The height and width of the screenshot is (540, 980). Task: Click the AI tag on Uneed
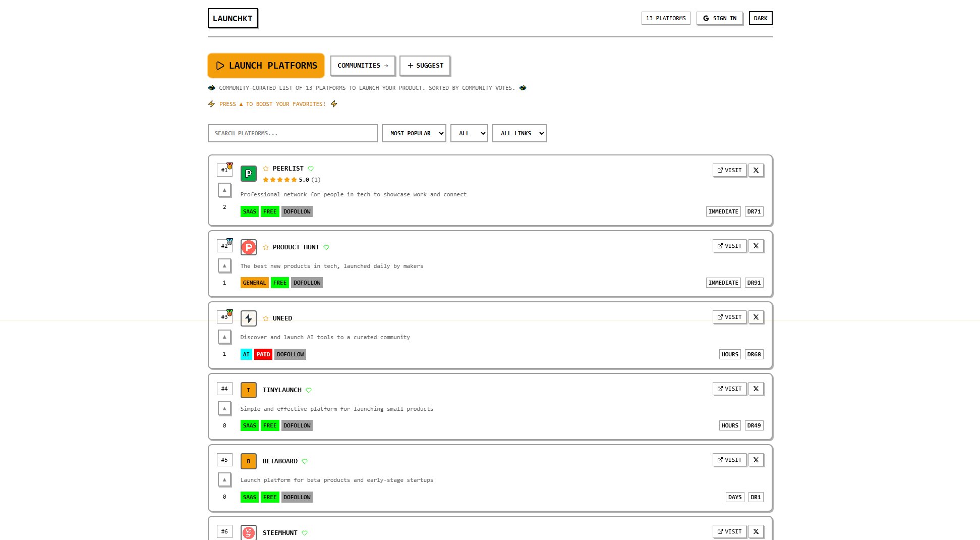246,354
